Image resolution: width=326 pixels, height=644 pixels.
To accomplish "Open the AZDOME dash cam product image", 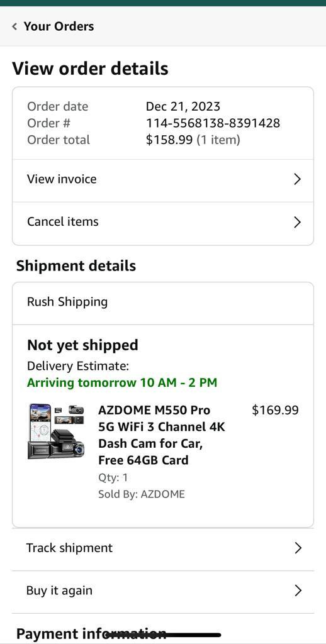I will coord(56,431).
